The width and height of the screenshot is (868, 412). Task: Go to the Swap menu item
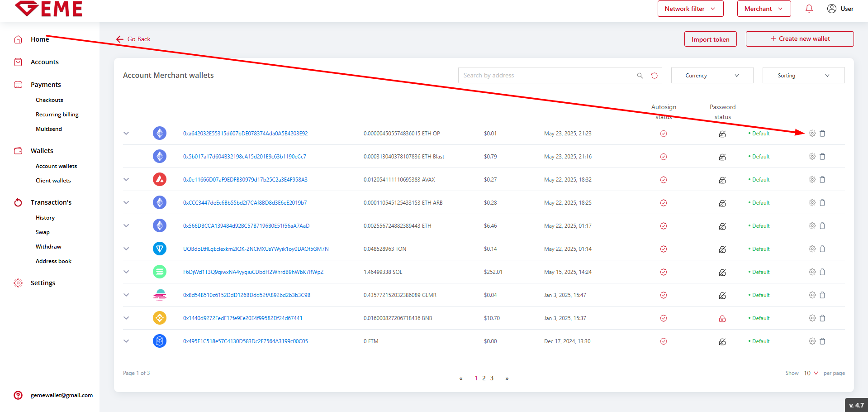click(x=43, y=232)
